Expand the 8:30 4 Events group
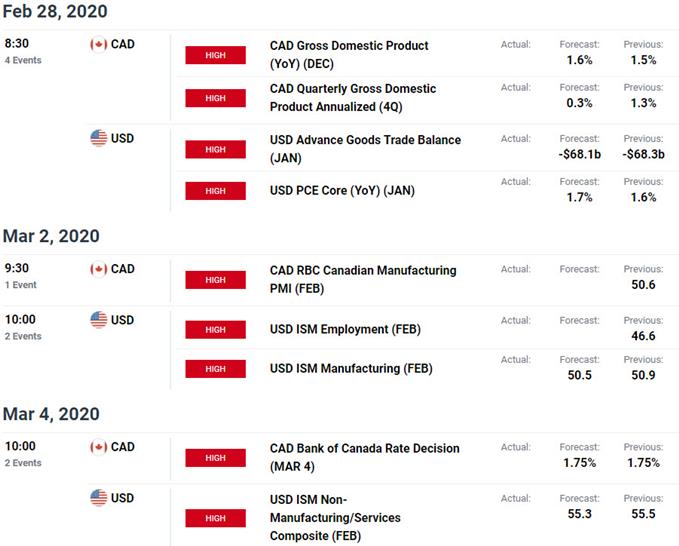The image size is (679, 546). coord(23,51)
